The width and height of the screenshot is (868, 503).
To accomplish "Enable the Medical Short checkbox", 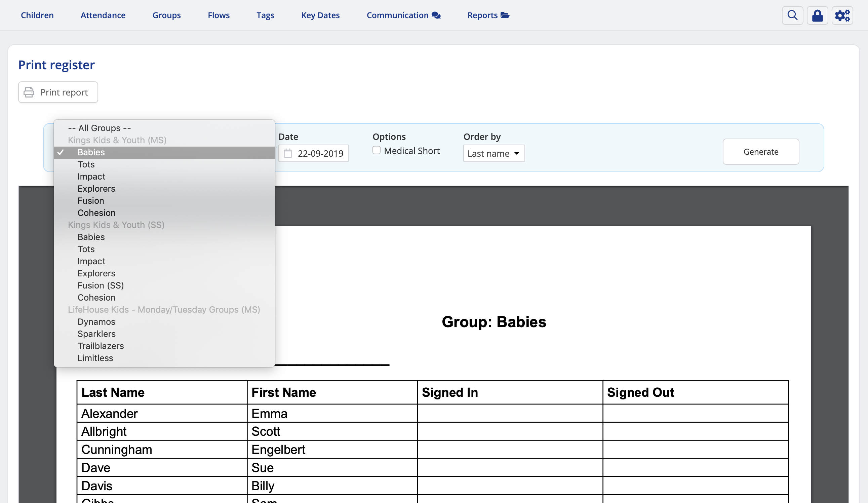I will point(377,150).
